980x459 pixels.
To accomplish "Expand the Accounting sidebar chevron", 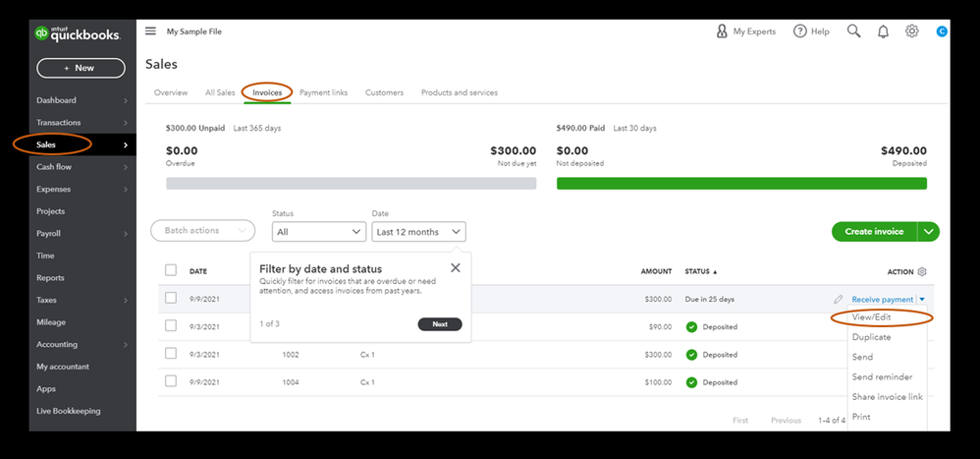I will tap(126, 345).
